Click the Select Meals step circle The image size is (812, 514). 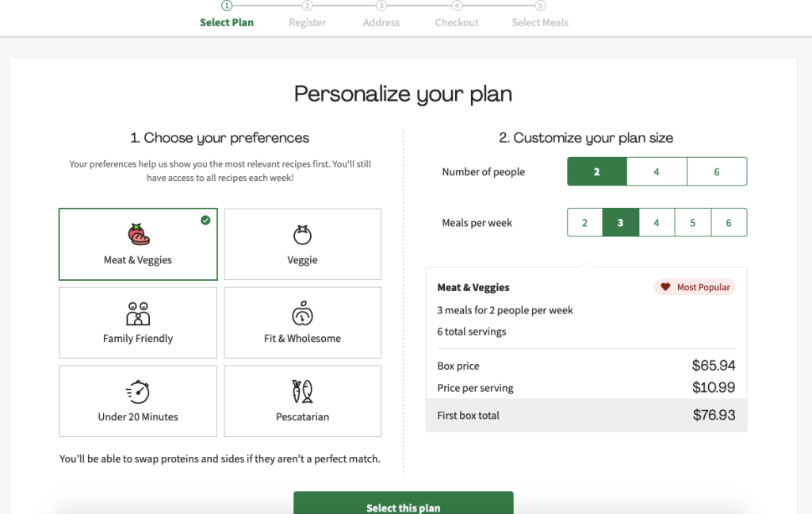[x=540, y=6]
